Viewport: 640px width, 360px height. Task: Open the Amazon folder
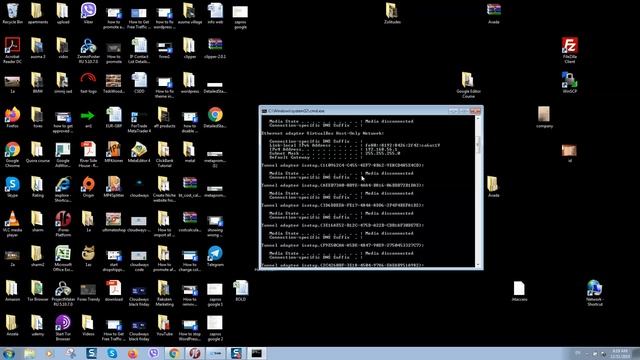pyautogui.click(x=12, y=289)
